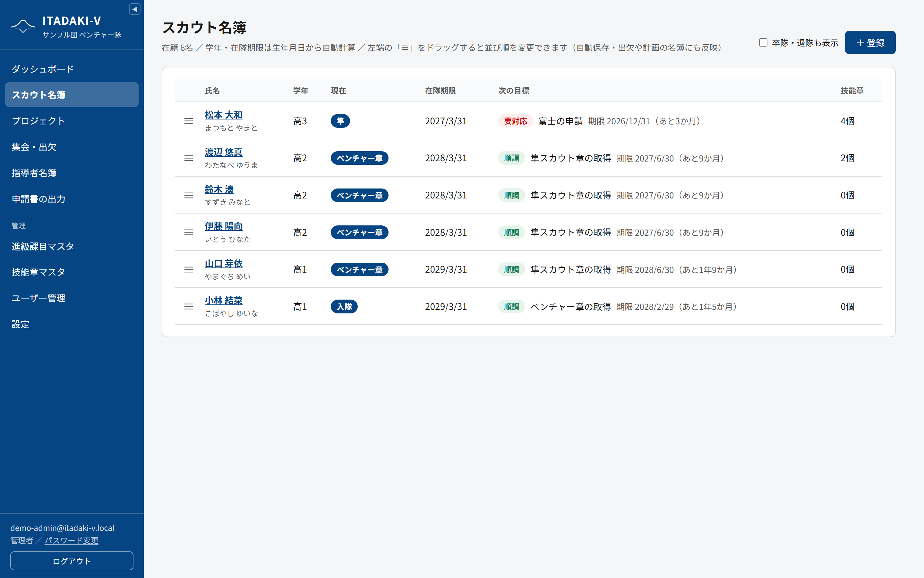
Task: Click the 要対応 status tag
Action: (516, 121)
